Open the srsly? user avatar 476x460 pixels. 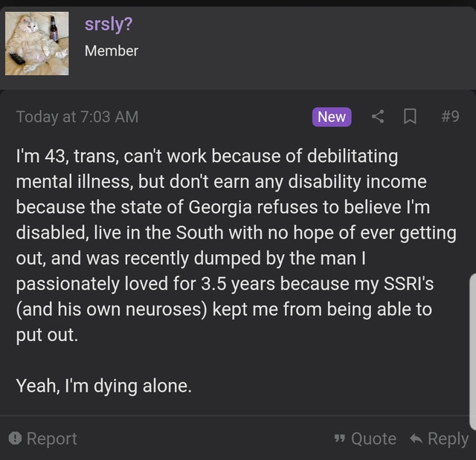pyautogui.click(x=37, y=43)
